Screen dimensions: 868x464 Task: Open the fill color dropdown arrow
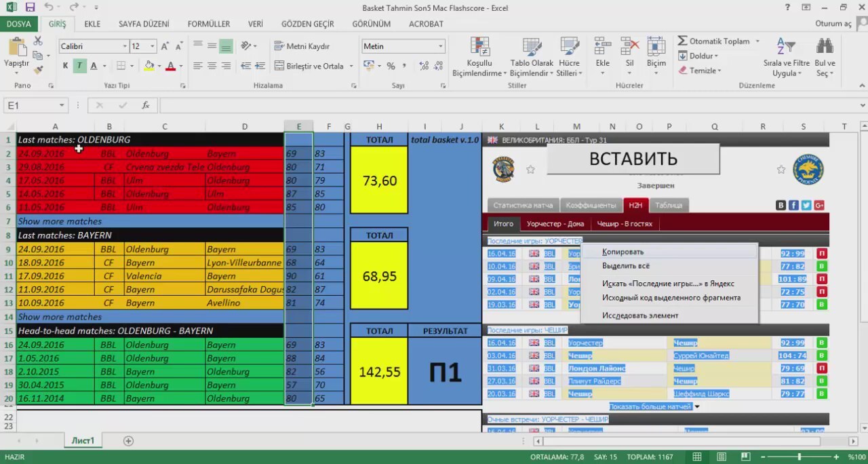click(x=159, y=66)
